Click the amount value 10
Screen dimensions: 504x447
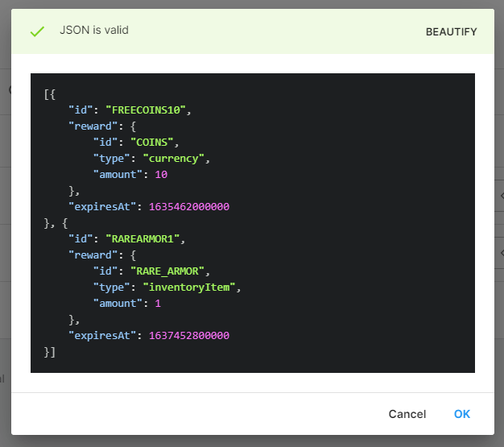point(161,174)
